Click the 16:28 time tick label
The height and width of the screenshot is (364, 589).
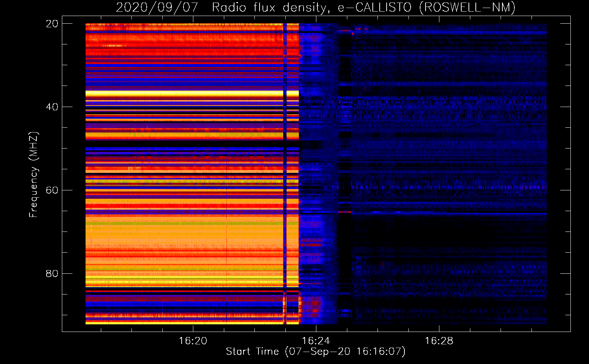pos(439,341)
